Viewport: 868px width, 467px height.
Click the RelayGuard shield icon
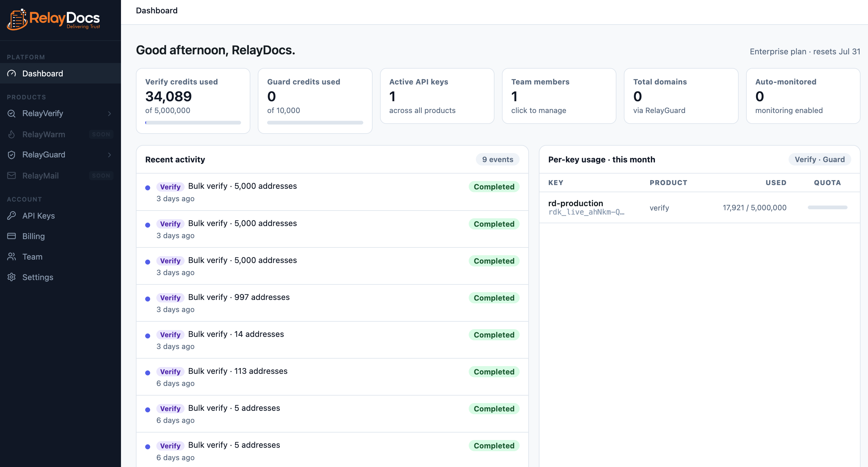(x=11, y=155)
